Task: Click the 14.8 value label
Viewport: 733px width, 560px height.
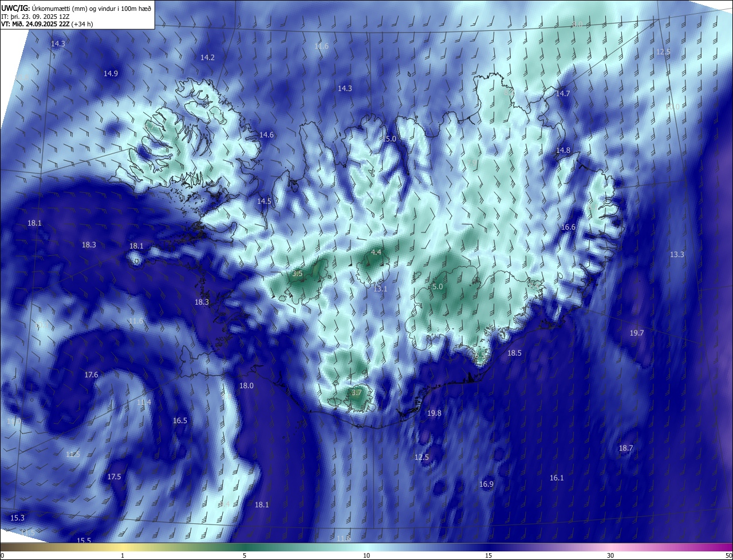Action: (563, 151)
